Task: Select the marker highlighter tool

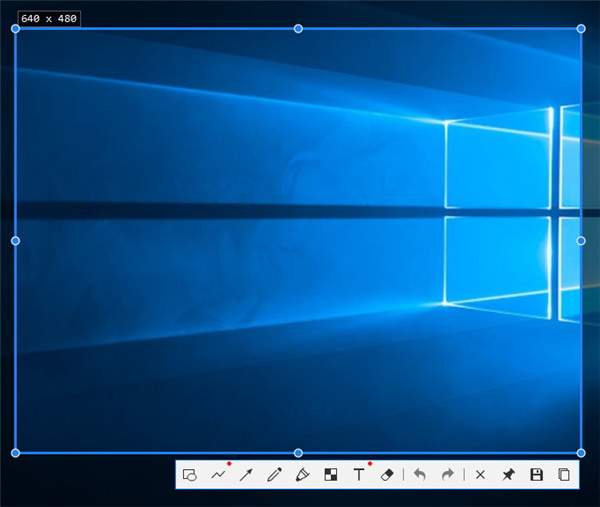Action: click(302, 475)
